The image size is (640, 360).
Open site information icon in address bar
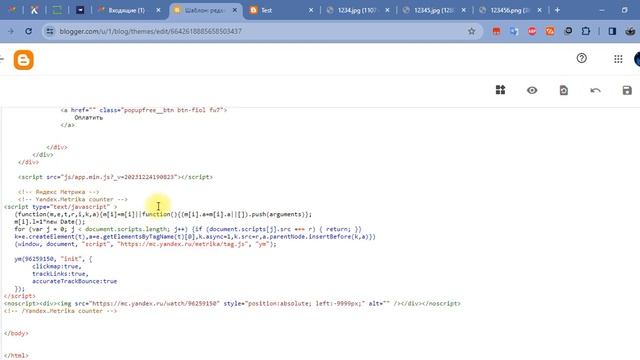coord(50,31)
